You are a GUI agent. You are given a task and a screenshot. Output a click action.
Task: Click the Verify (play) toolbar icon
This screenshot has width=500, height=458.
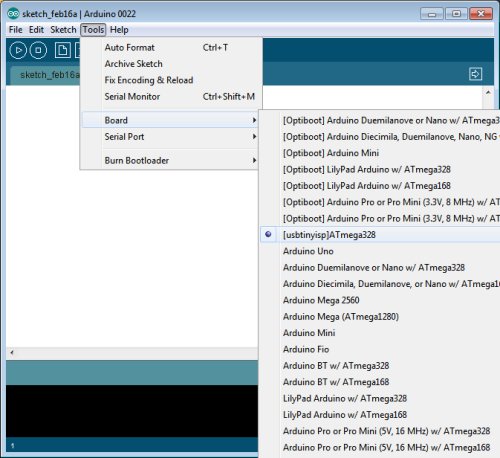18,50
